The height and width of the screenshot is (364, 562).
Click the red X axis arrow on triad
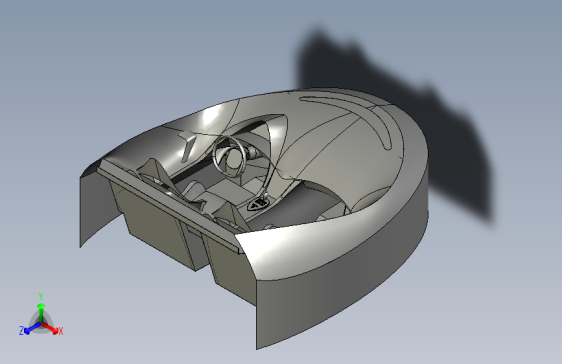coord(49,327)
